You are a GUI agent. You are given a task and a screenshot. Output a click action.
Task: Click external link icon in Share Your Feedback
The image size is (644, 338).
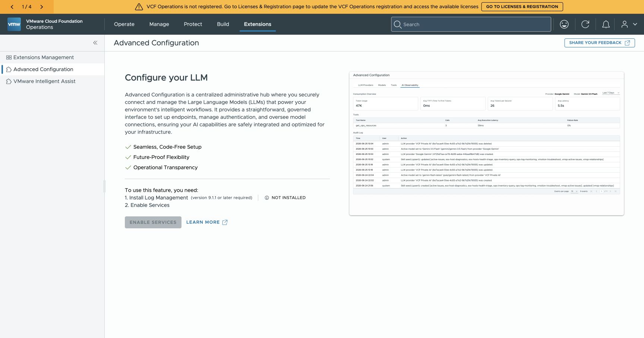[627, 43]
